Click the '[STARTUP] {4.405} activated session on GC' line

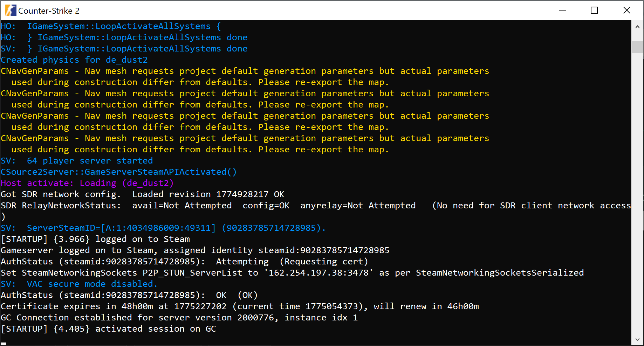pyautogui.click(x=108, y=329)
